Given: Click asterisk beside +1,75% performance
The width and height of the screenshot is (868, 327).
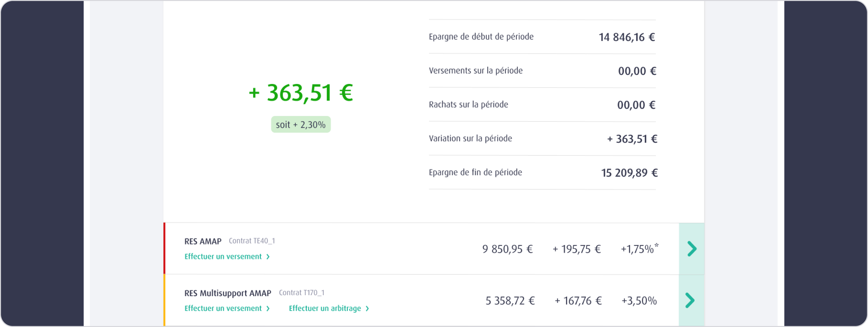Looking at the screenshot, I should [656, 245].
